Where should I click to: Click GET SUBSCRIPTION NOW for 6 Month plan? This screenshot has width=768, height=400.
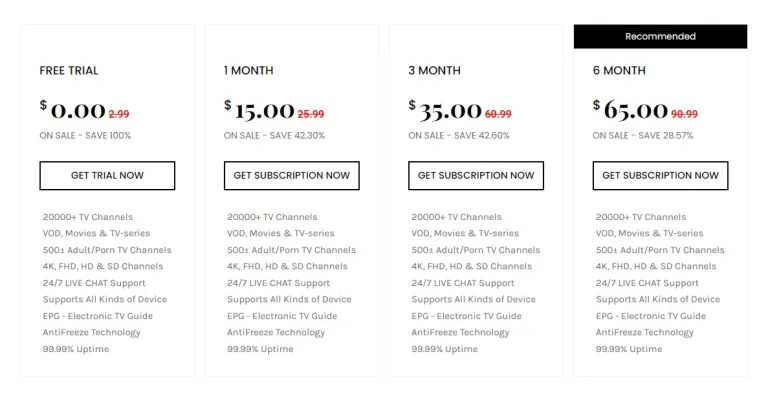pos(660,176)
